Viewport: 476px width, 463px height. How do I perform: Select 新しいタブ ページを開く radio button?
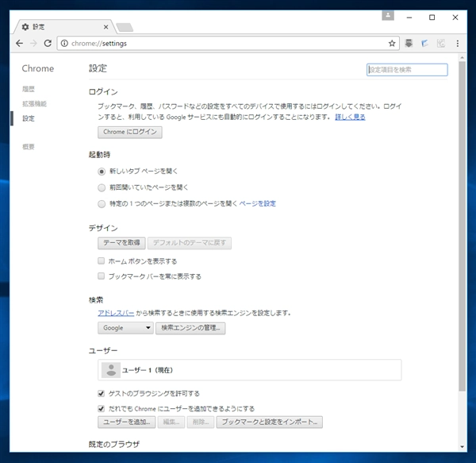point(102,172)
